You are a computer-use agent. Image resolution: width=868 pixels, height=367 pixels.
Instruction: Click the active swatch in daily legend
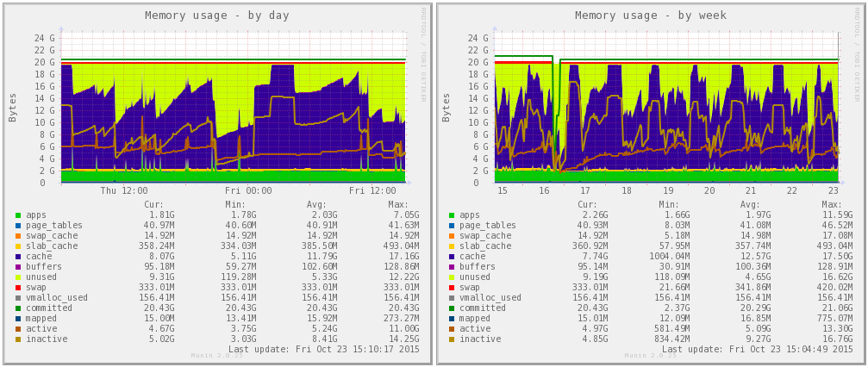click(18, 328)
